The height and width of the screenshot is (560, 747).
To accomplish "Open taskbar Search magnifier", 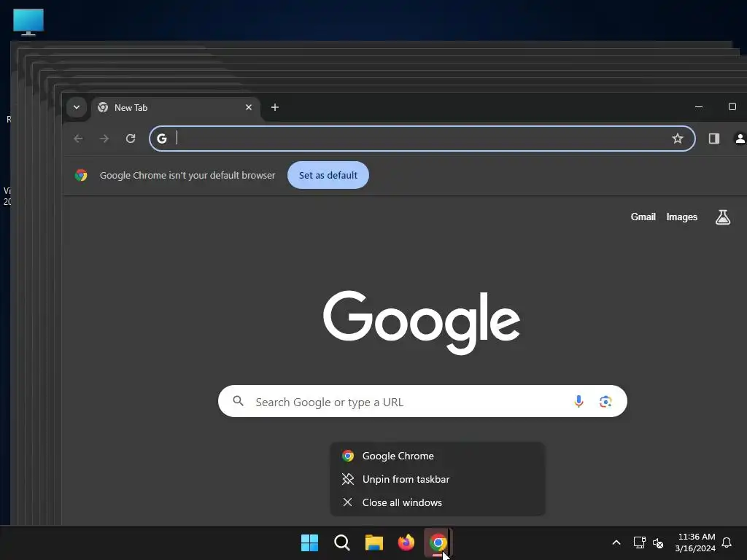I will point(341,542).
